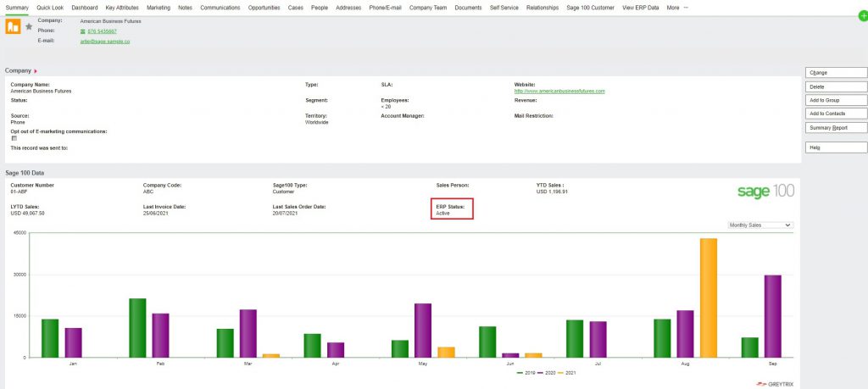Click the Last Invoice Date 25/06/2021
Screen dimensions: 868x389
pyautogui.click(x=156, y=213)
